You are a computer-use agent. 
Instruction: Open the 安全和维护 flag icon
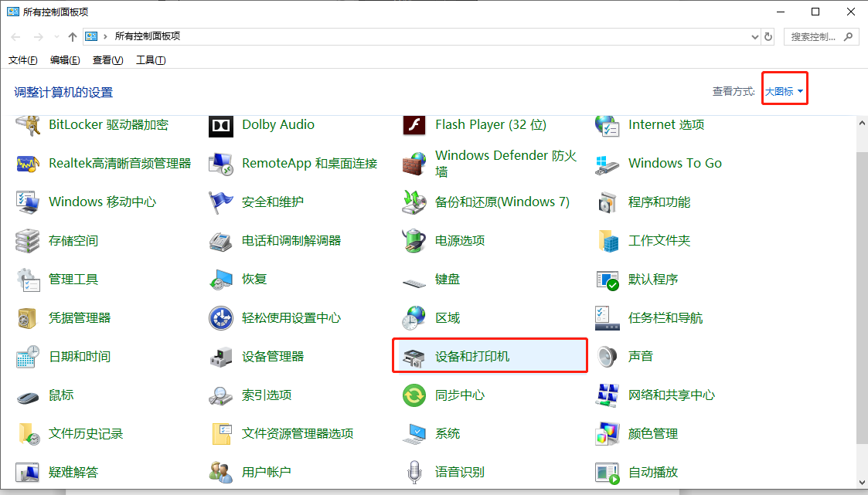coord(220,202)
